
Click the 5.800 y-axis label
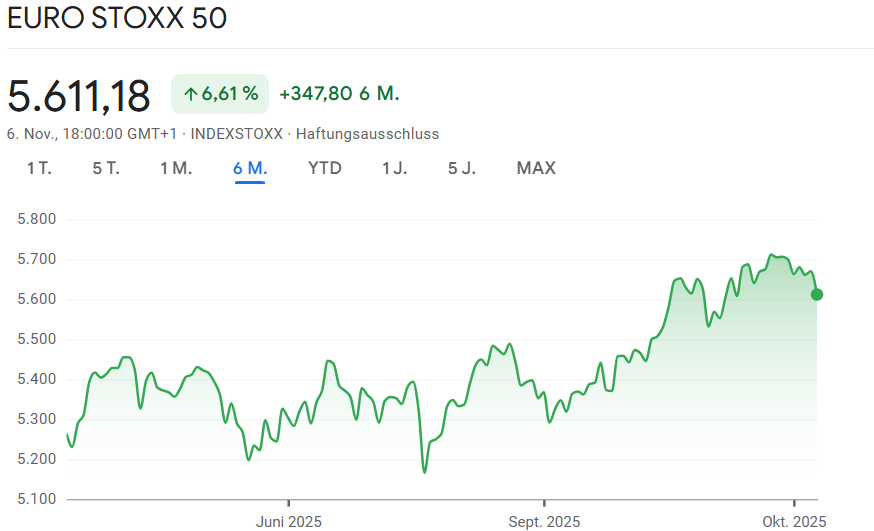click(x=37, y=219)
